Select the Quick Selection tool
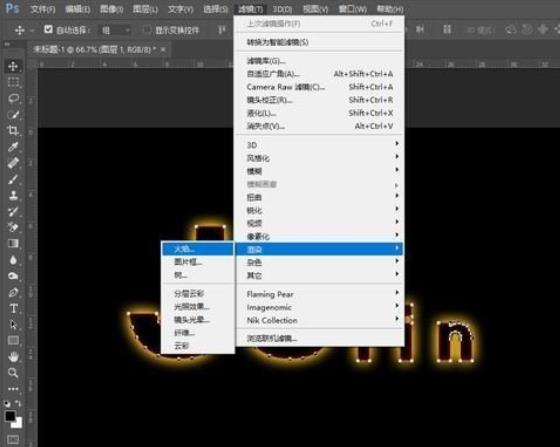 pyautogui.click(x=13, y=115)
